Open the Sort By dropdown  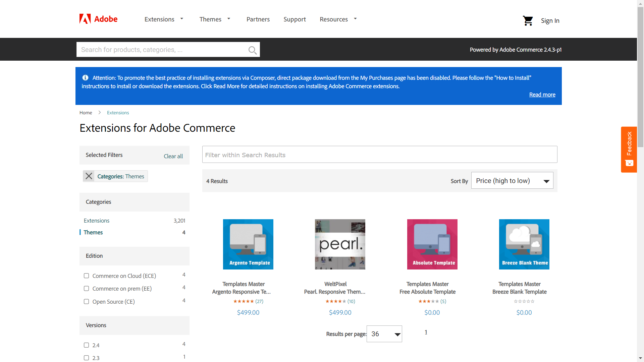512,181
